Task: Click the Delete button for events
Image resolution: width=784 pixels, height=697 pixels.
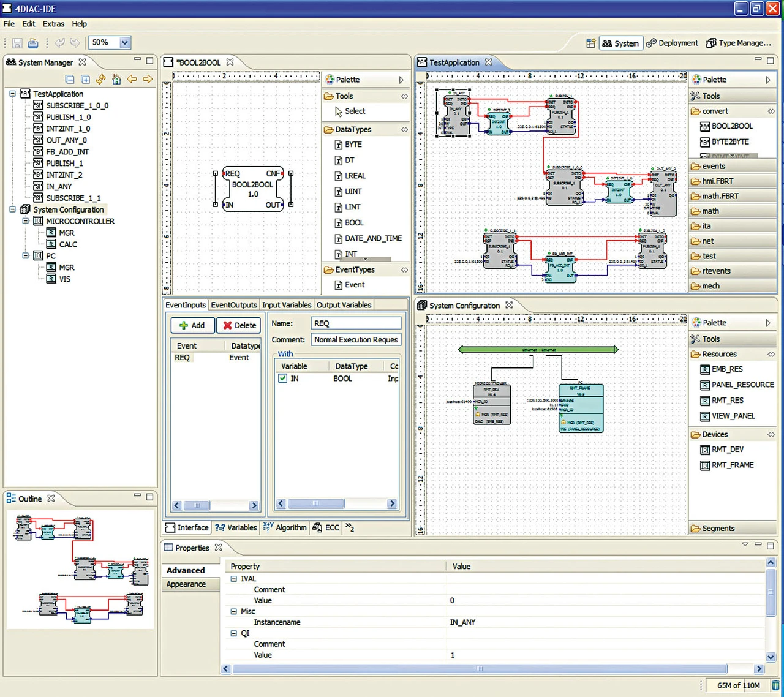Action: tap(239, 325)
